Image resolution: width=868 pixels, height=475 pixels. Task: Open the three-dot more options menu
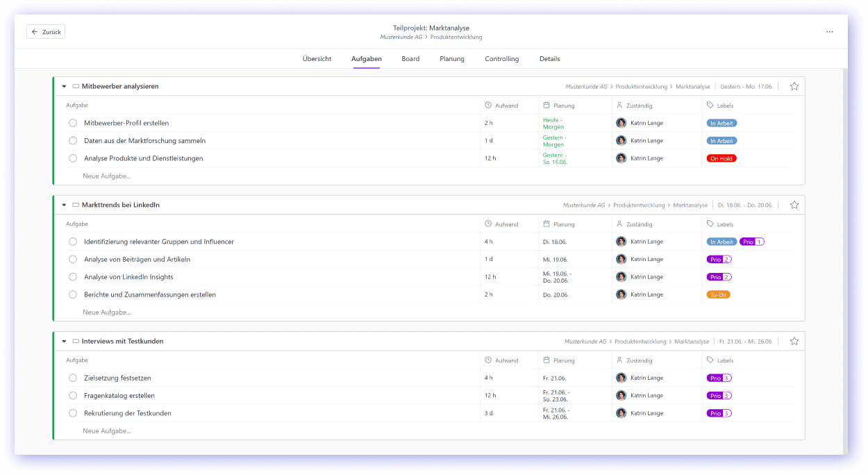tap(829, 32)
